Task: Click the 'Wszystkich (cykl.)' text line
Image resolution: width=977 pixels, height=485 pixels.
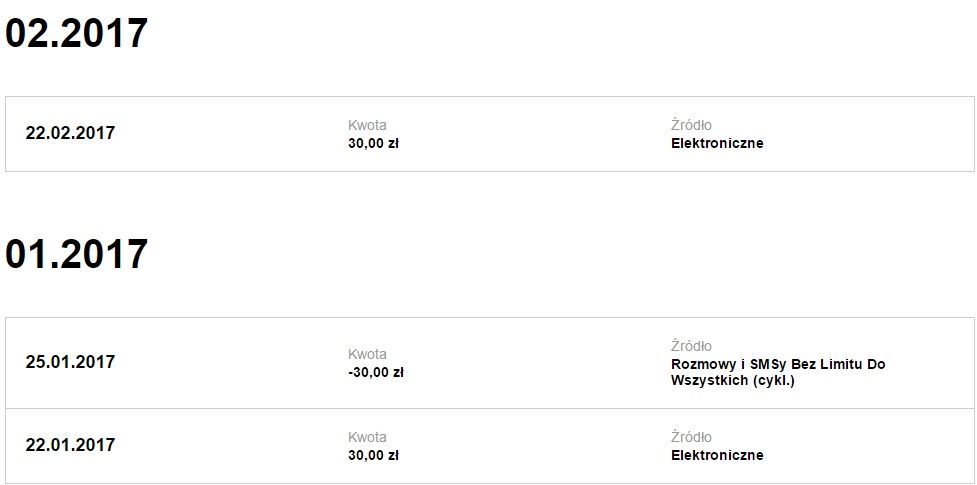Action: pos(732,381)
